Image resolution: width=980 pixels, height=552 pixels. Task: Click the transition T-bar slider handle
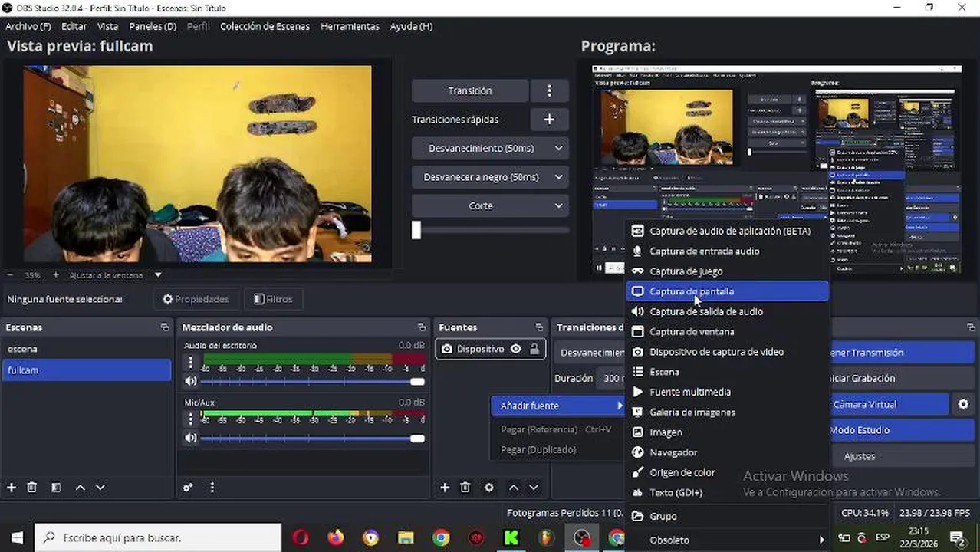tap(416, 230)
